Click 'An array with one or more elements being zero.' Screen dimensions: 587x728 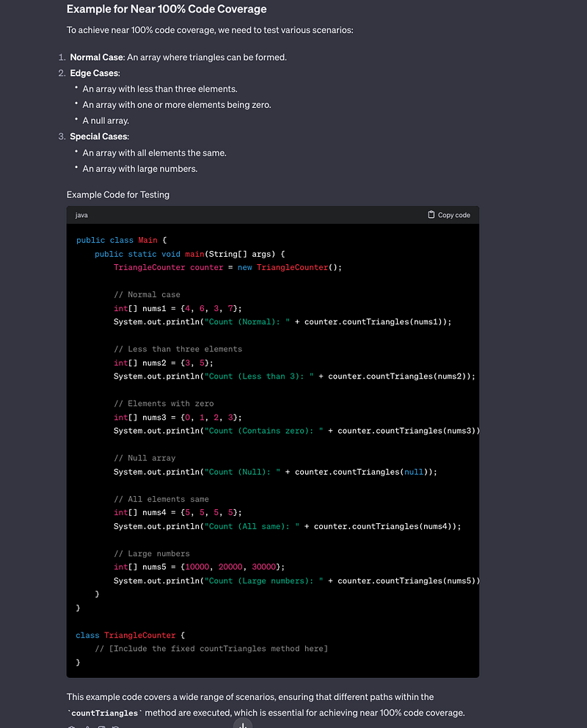(177, 105)
